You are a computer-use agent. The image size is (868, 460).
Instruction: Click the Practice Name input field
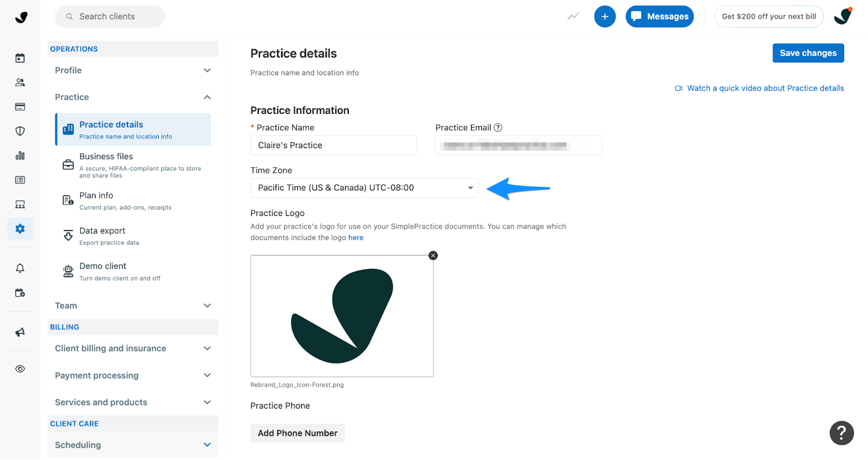[x=334, y=145]
